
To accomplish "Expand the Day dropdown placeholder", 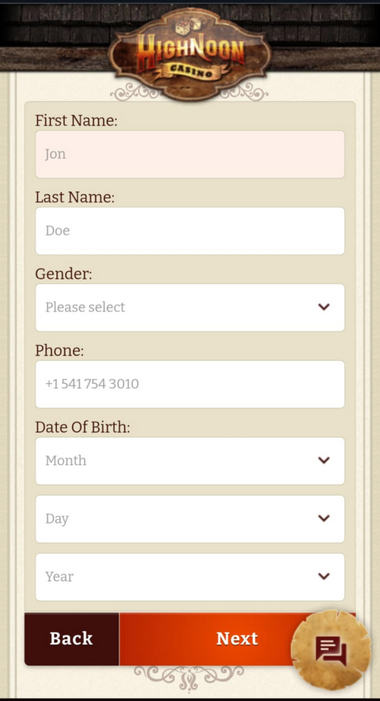I will click(190, 519).
